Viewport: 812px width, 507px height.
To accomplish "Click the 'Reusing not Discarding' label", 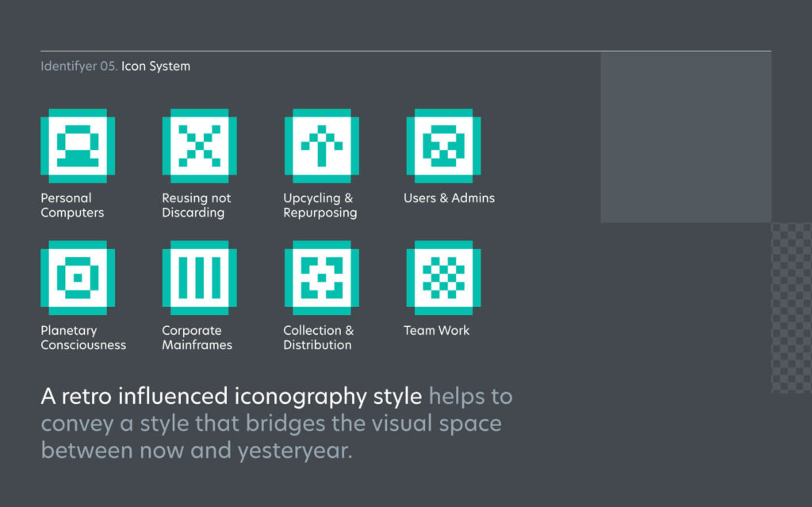I will tap(197, 205).
